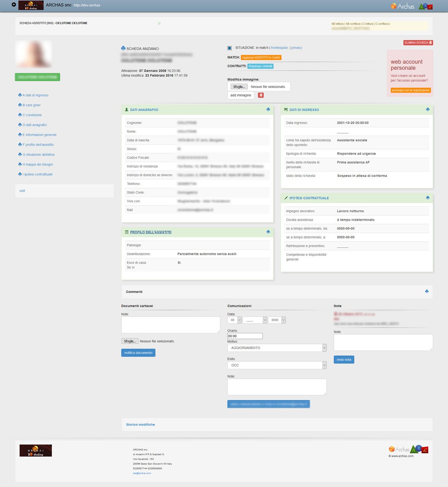Delete image with the red trash icon
Viewport: 448px width, 487px height.
point(261,95)
